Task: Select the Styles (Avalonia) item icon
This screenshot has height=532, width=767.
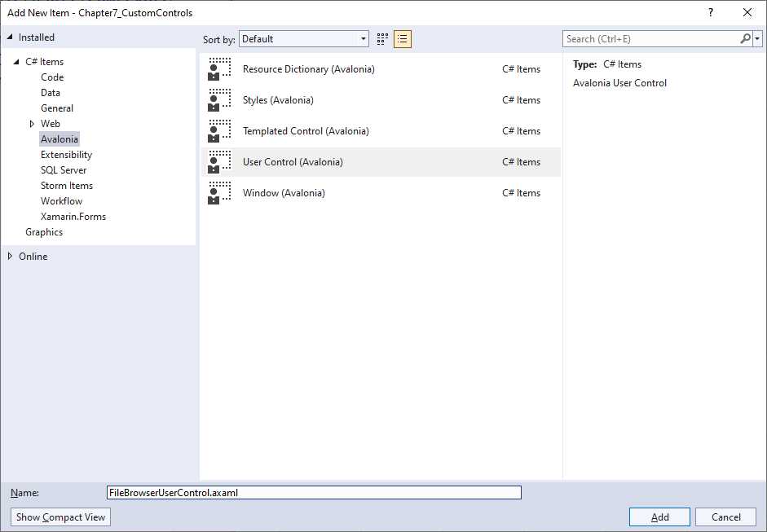Action: point(220,99)
